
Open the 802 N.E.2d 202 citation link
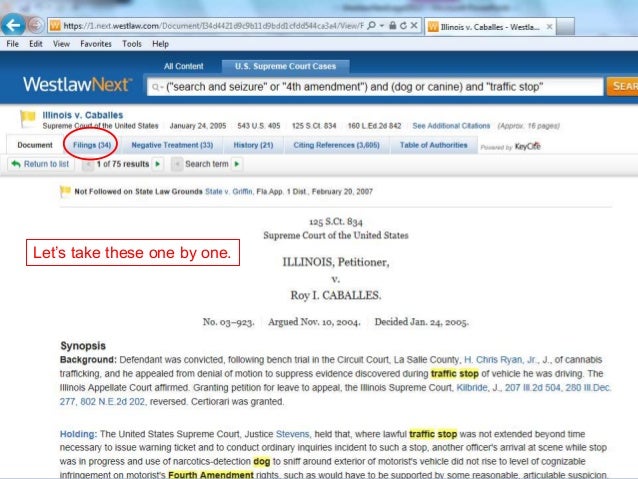pyautogui.click(x=112, y=401)
